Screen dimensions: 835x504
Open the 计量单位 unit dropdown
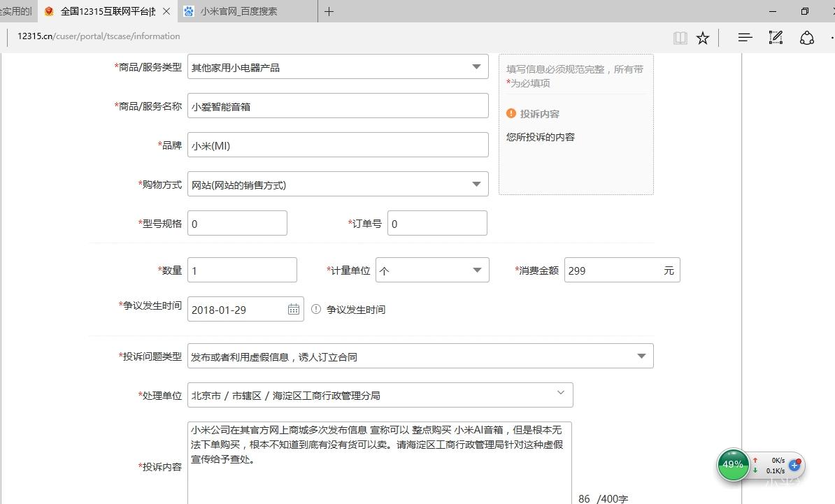point(477,270)
